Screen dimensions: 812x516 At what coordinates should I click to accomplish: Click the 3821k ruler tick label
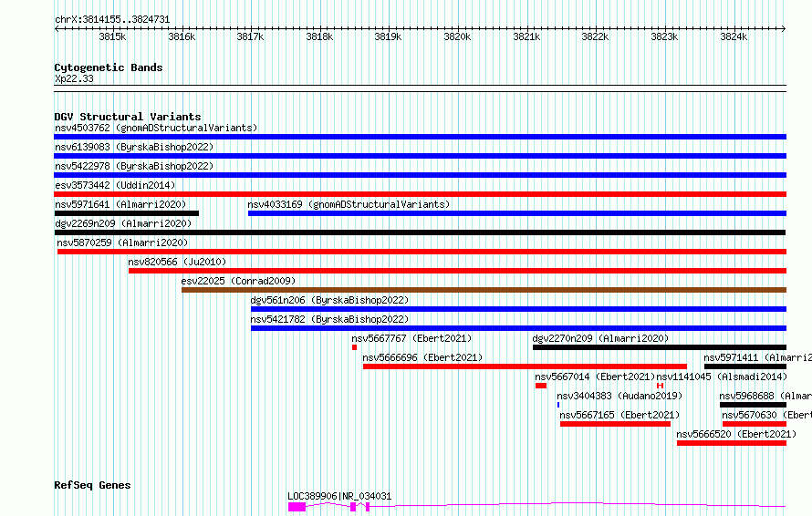point(526,37)
